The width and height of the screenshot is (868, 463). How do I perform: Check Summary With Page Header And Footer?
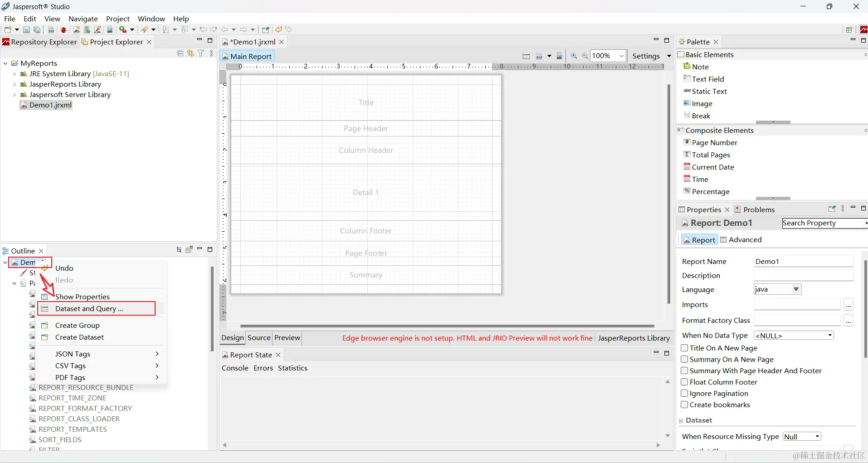pyautogui.click(x=685, y=370)
